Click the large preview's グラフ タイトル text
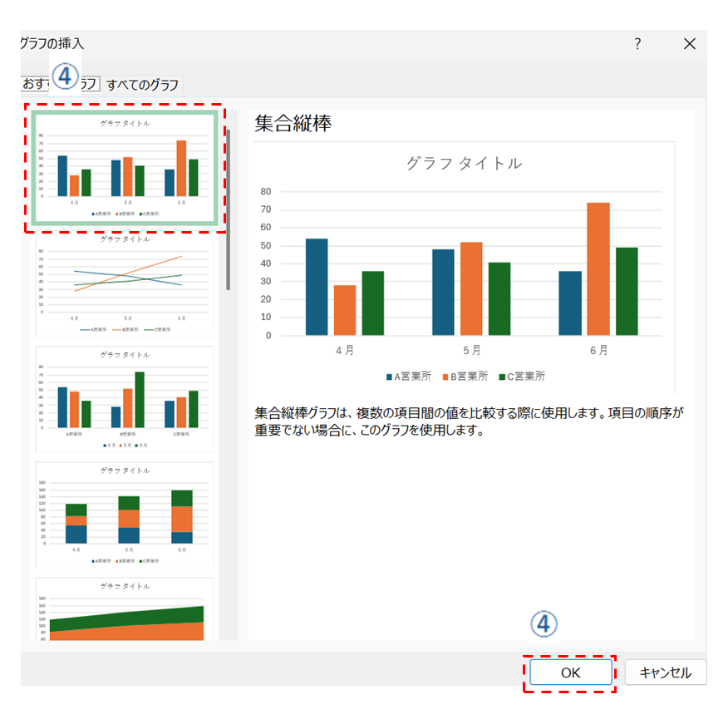 click(x=464, y=164)
